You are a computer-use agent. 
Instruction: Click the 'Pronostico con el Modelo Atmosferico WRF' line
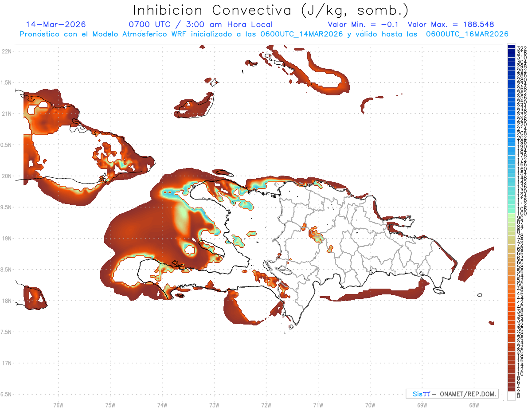[264, 34]
